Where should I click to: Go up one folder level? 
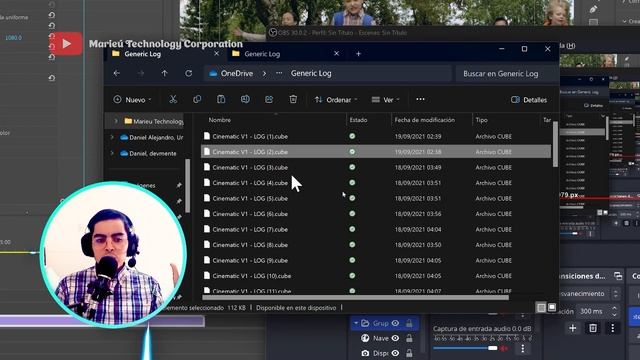tap(164, 73)
